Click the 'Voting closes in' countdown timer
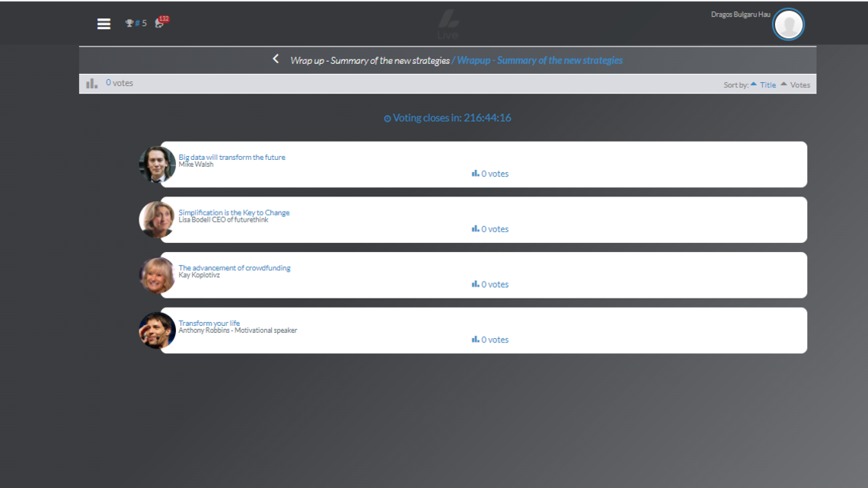The height and width of the screenshot is (488, 868). [x=448, y=118]
